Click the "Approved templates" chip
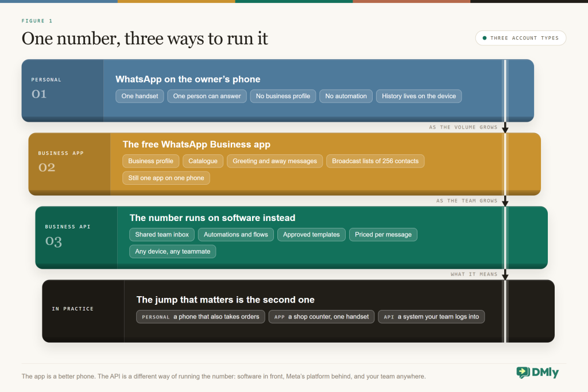 (x=311, y=235)
